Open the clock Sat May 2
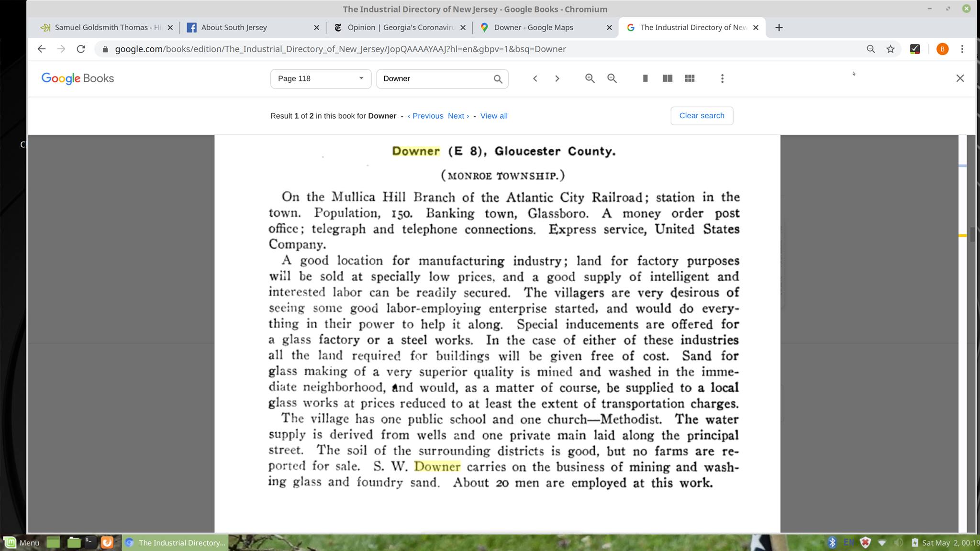This screenshot has height=551, width=980. [950, 542]
